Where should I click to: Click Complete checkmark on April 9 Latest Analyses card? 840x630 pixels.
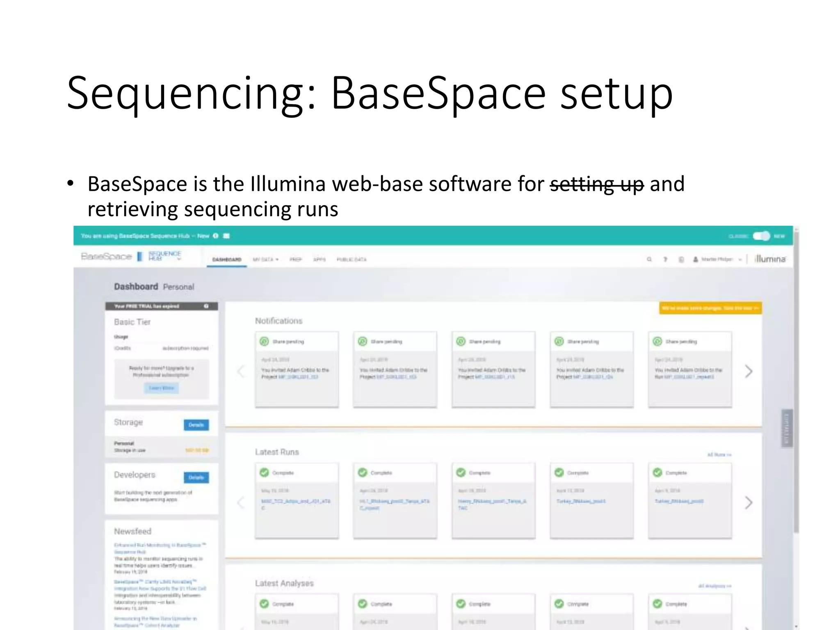[657, 604]
